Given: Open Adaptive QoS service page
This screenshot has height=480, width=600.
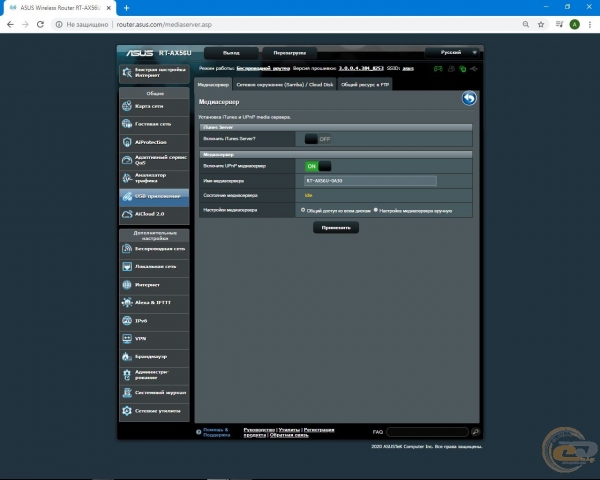Looking at the screenshot, I should coord(154,160).
